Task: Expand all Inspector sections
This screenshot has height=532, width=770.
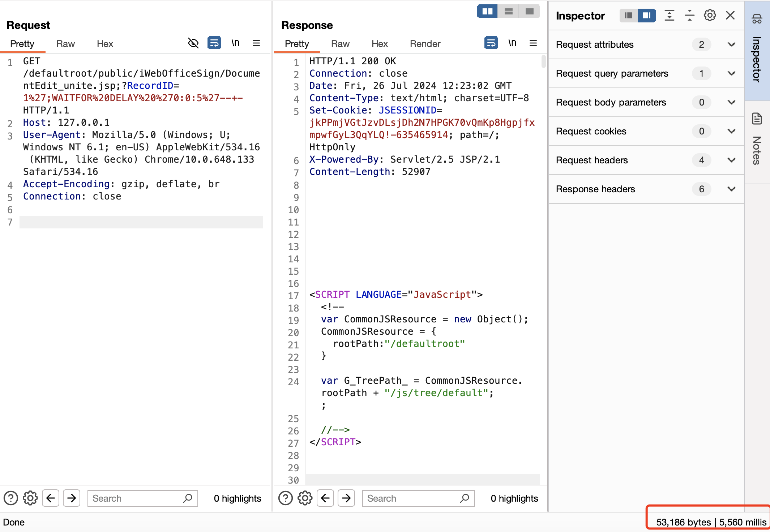Action: pos(670,16)
